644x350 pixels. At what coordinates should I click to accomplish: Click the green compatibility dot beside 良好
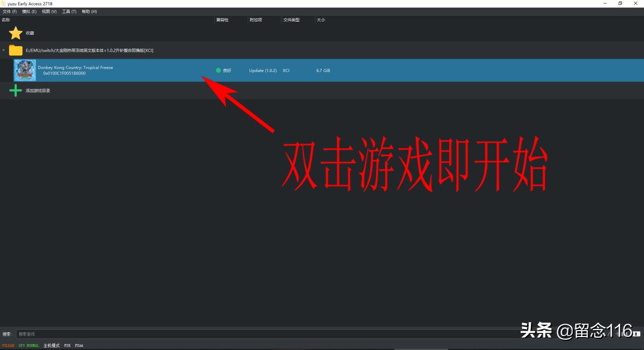click(217, 70)
